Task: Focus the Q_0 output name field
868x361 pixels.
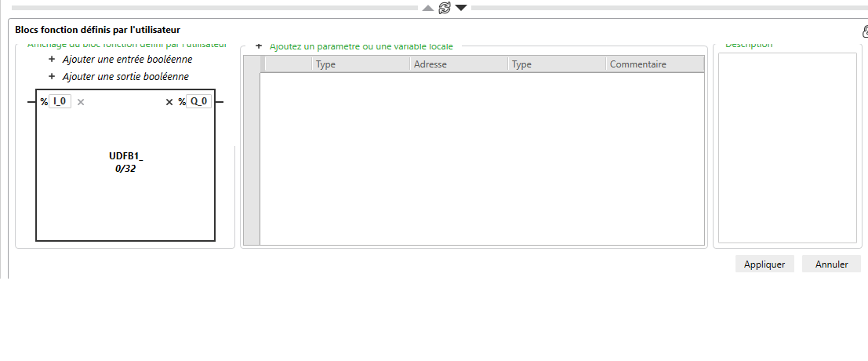Action: pyautogui.click(x=198, y=101)
